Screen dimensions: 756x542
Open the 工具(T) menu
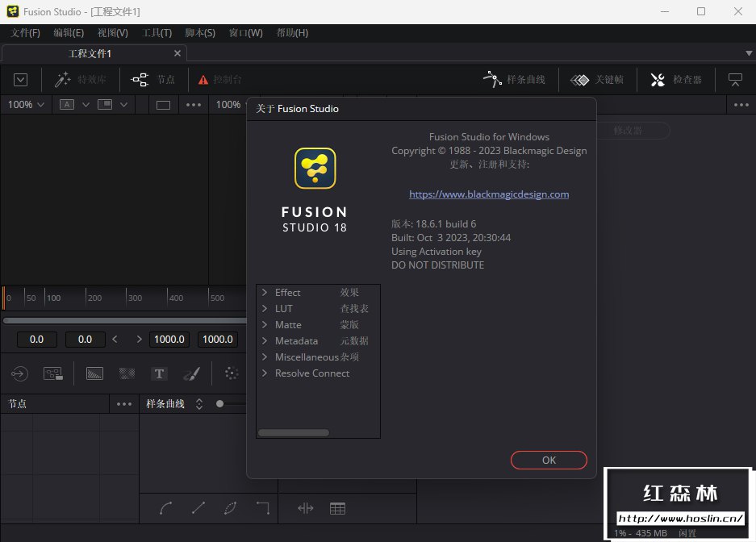157,33
